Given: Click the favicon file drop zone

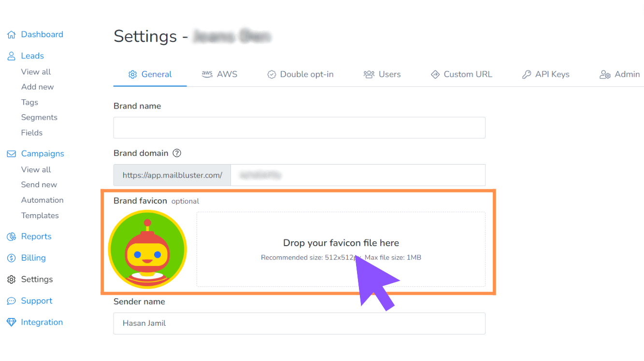Looking at the screenshot, I should [341, 249].
